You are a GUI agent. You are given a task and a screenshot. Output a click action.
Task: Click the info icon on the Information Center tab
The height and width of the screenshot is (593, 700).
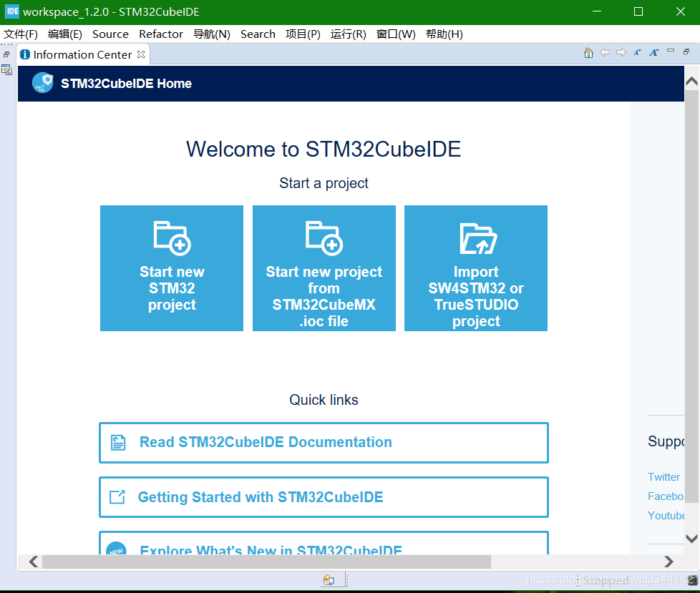click(25, 54)
